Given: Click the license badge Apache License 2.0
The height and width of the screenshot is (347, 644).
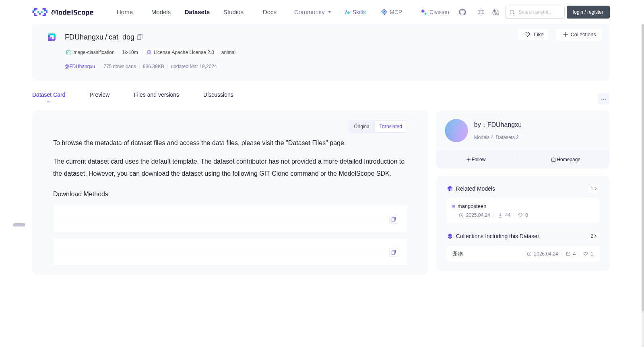Looking at the screenshot, I should coord(180,52).
